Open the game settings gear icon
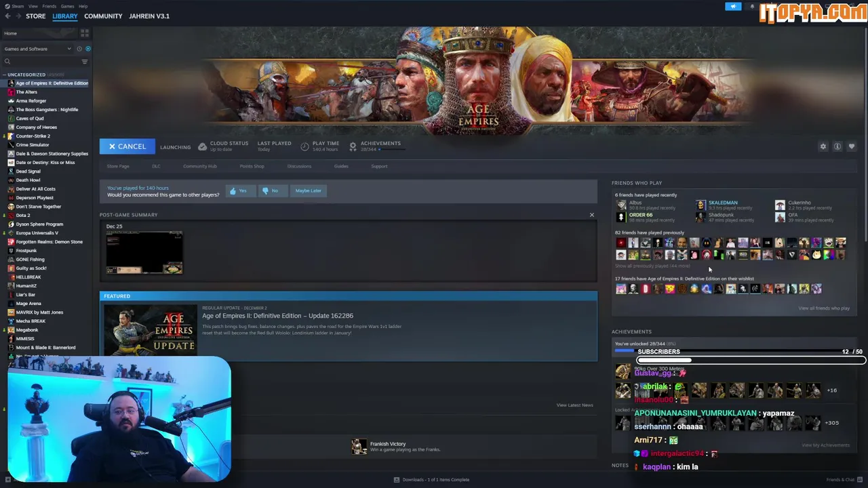 (823, 146)
